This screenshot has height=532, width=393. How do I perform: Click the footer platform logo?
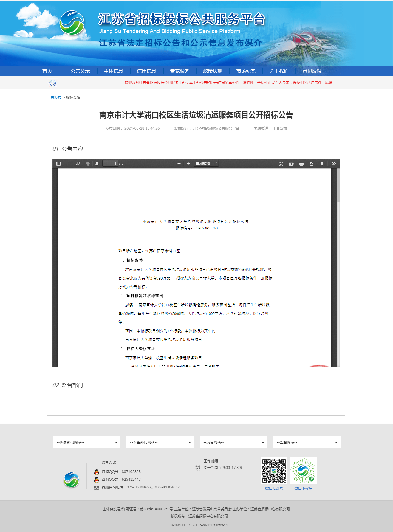(71, 480)
